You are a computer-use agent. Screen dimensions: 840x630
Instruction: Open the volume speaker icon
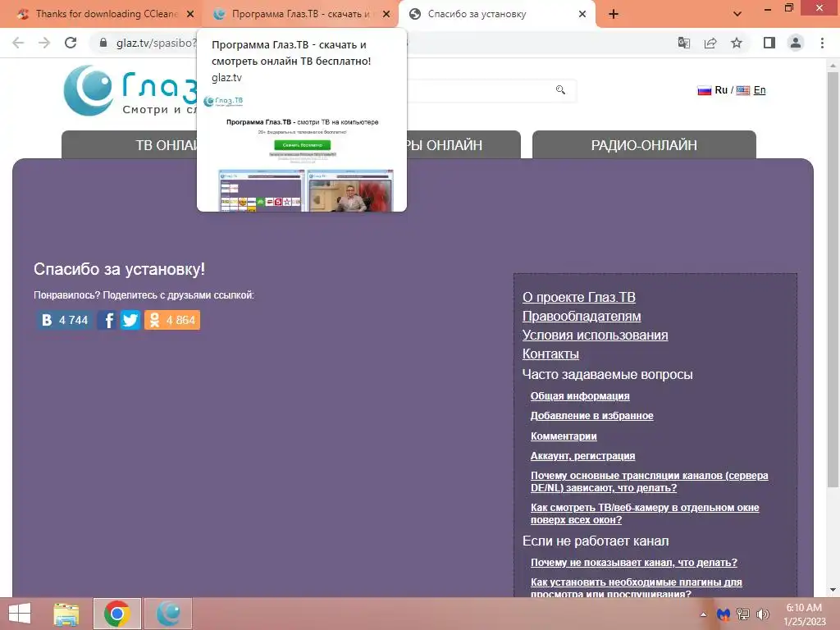click(x=763, y=614)
